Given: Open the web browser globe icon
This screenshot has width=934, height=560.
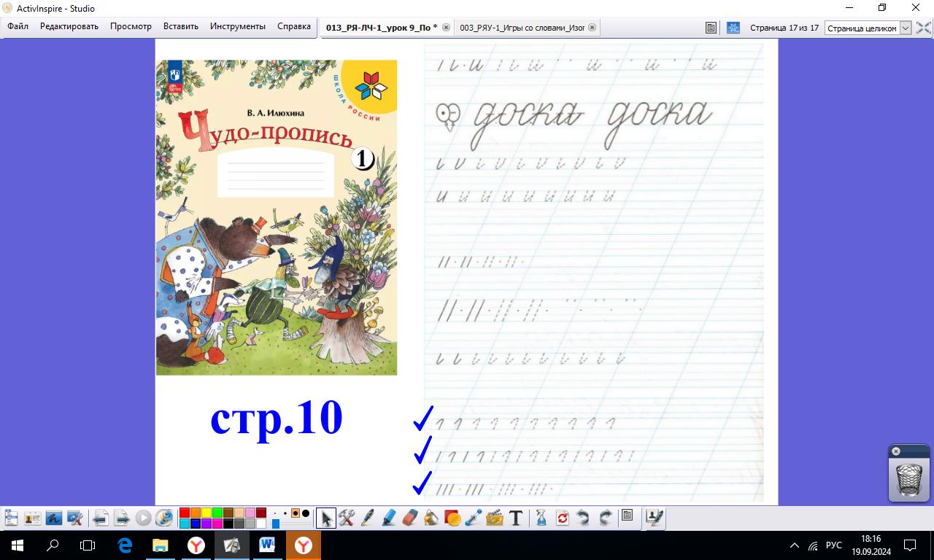Looking at the screenshot, I should point(164,518).
